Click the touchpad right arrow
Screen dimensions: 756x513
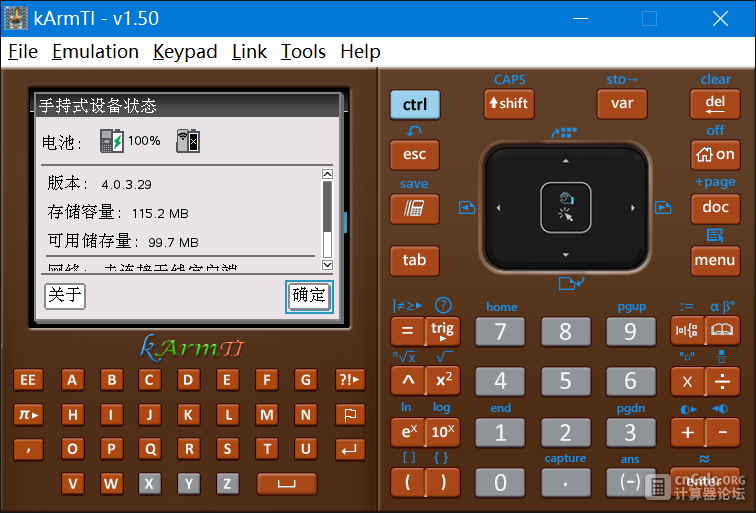pos(633,208)
